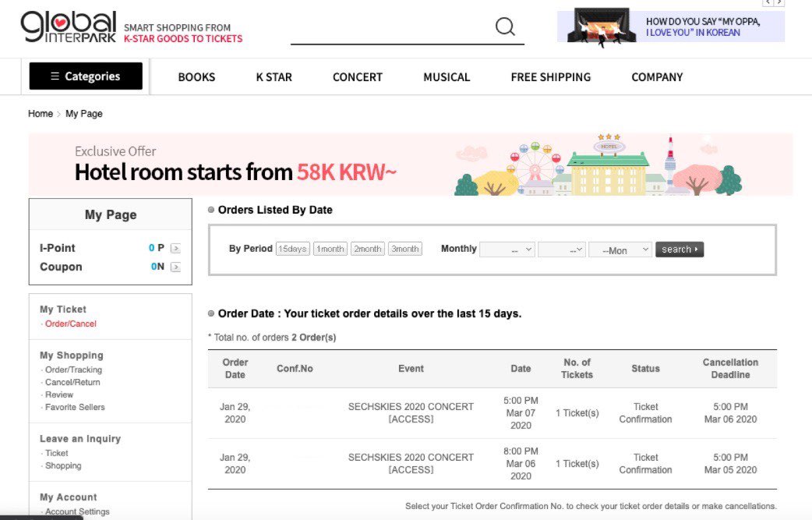
Task: Go to FREE SHIPPING page
Action: [550, 77]
